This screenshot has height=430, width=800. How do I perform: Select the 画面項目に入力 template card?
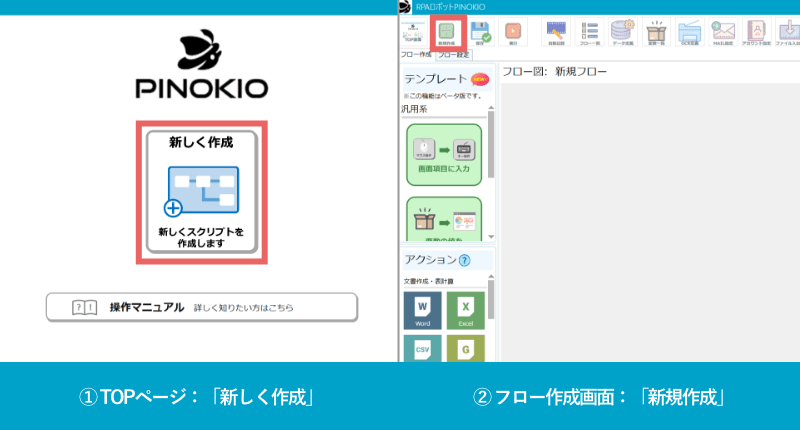(444, 155)
